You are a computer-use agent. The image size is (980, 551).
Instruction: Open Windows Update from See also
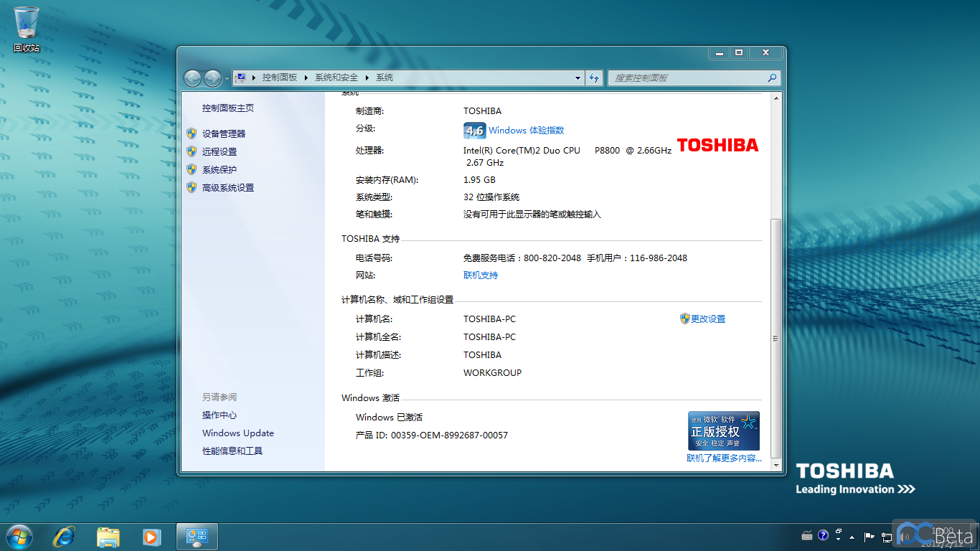point(238,433)
